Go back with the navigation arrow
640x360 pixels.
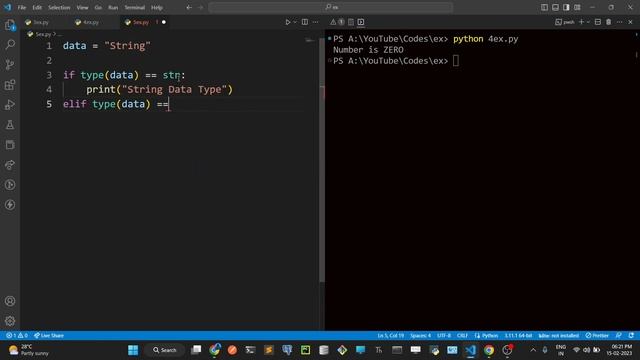pyautogui.click(x=189, y=7)
